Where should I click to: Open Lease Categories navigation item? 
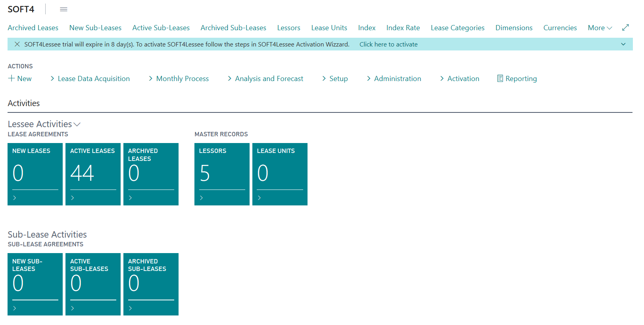[458, 28]
